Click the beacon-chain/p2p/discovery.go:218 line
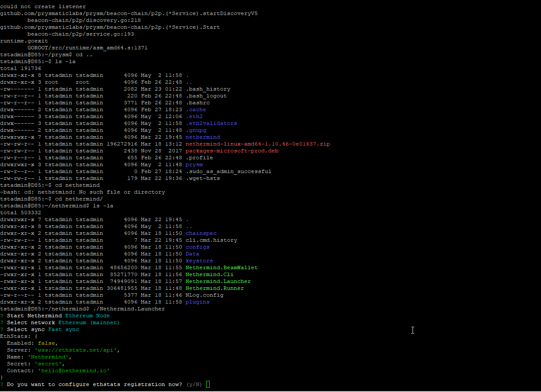The image size is (541, 392). pyautogui.click(x=84, y=20)
